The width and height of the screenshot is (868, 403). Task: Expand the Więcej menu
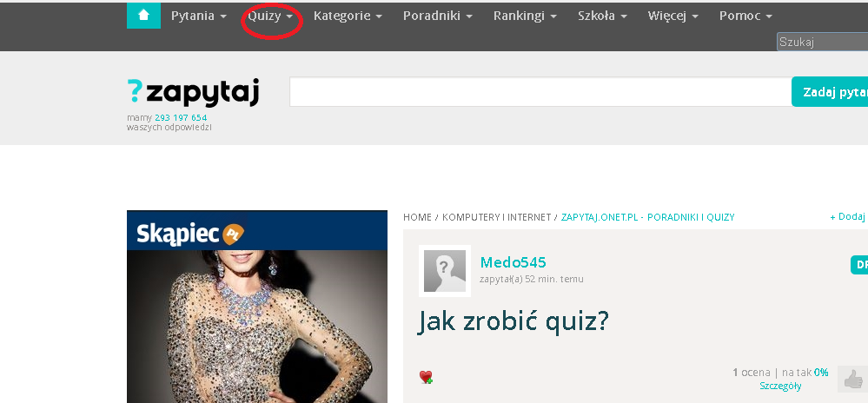(x=673, y=16)
